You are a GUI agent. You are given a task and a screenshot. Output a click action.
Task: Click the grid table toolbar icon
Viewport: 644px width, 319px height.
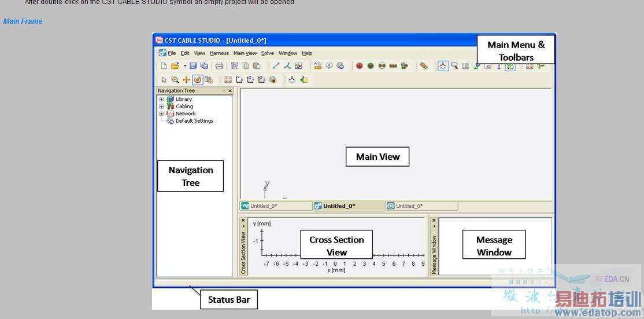pos(465,66)
